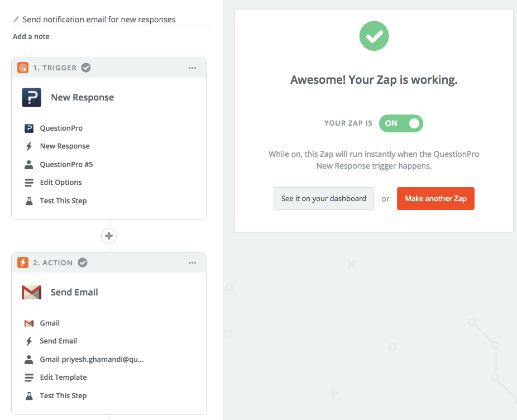Click the account person icon for QuestionPro #5
Viewport: 517px width, 420px height.
[29, 164]
